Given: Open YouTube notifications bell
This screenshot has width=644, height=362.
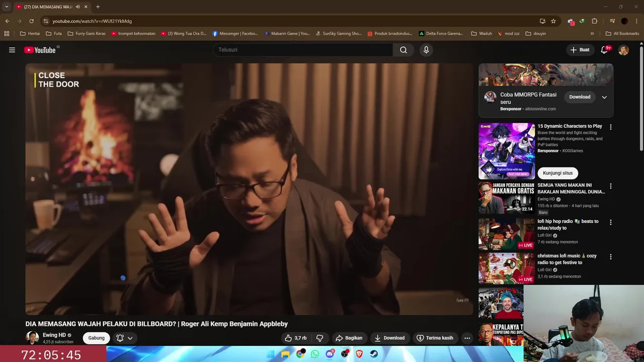Looking at the screenshot, I should click(605, 50).
